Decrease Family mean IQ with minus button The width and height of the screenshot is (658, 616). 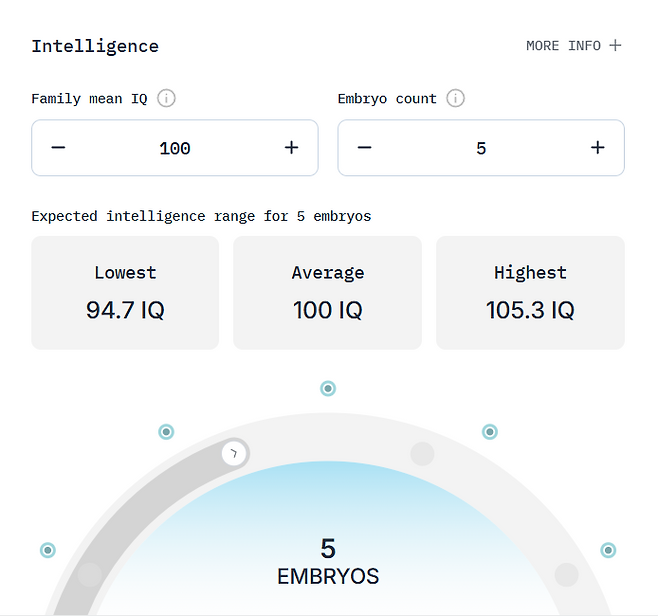tap(58, 148)
